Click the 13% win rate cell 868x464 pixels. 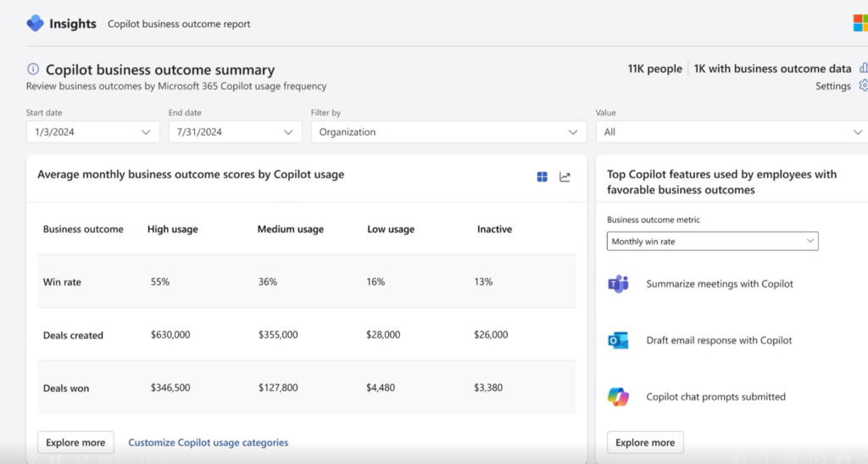tap(483, 282)
